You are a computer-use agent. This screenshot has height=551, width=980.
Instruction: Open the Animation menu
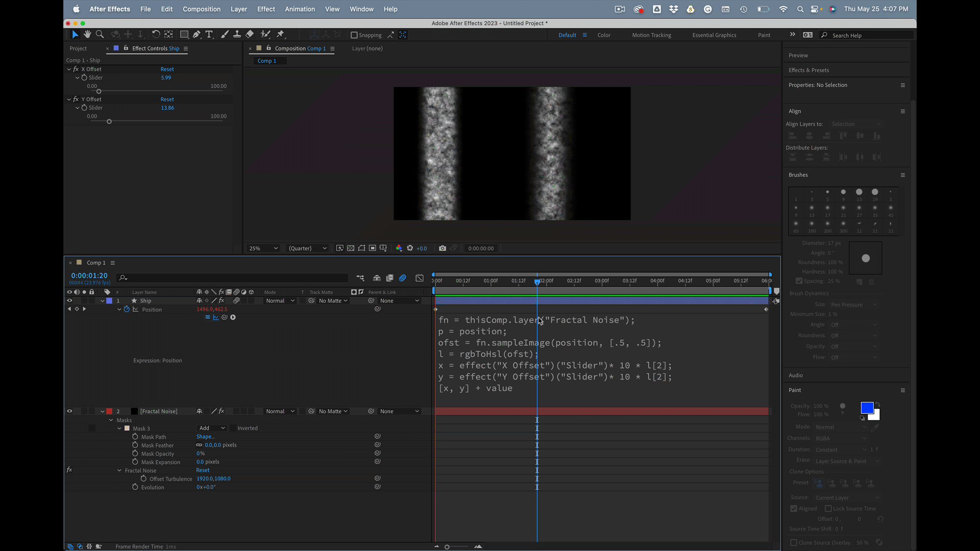(x=300, y=9)
